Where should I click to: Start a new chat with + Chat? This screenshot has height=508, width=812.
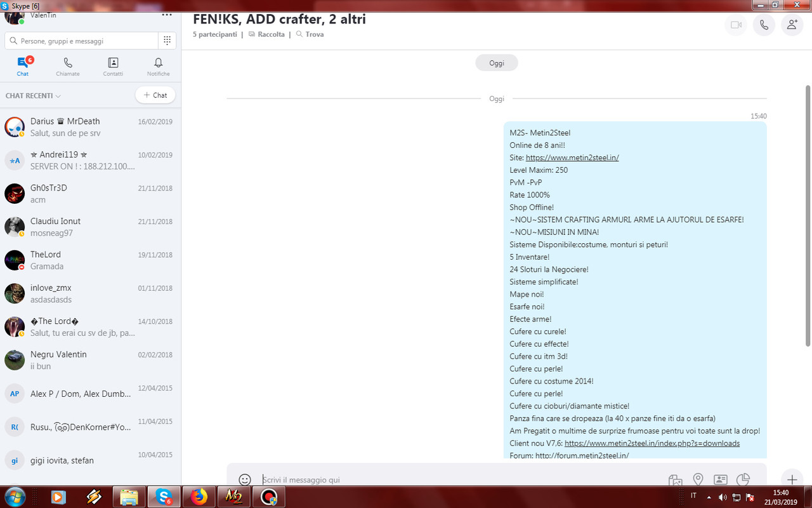coord(155,95)
